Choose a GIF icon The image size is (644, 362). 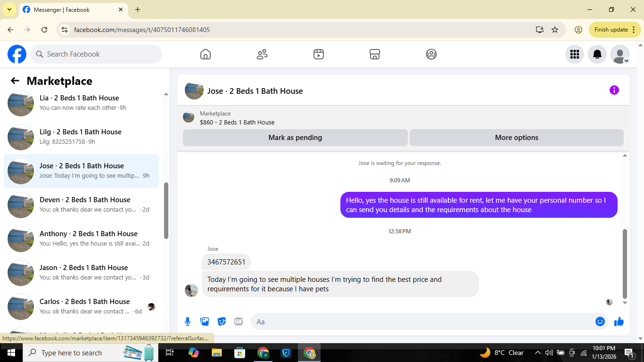pos(239,321)
